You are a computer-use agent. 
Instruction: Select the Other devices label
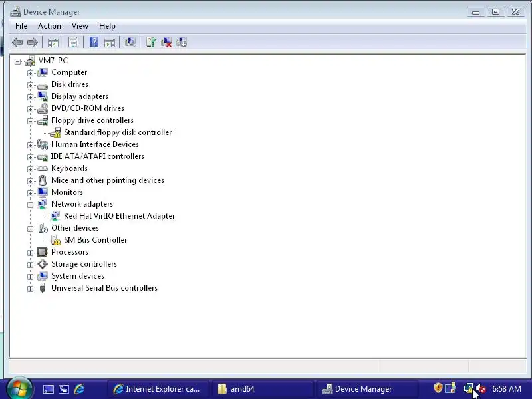[x=75, y=228]
